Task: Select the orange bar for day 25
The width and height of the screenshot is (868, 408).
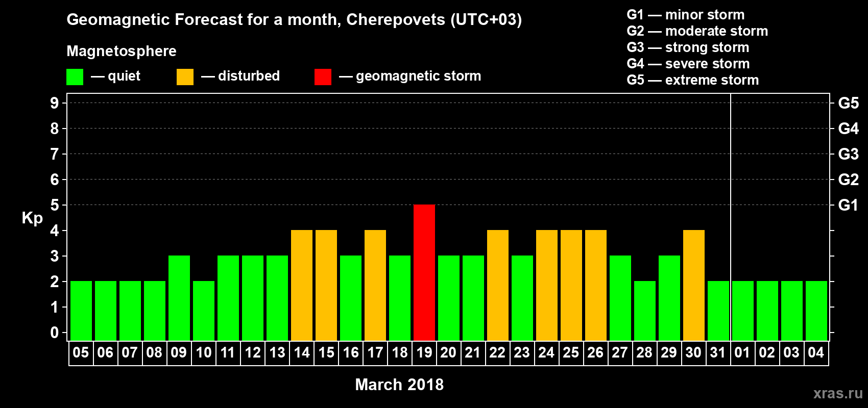Action: 571,285
